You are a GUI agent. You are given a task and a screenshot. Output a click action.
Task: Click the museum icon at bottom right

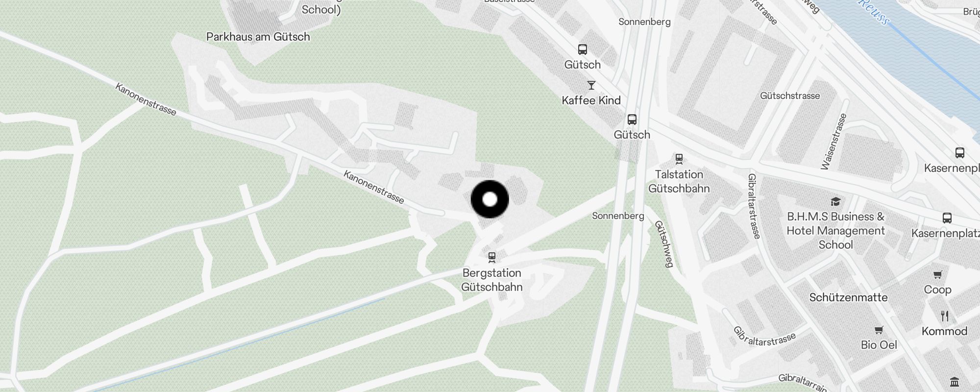[954, 382]
